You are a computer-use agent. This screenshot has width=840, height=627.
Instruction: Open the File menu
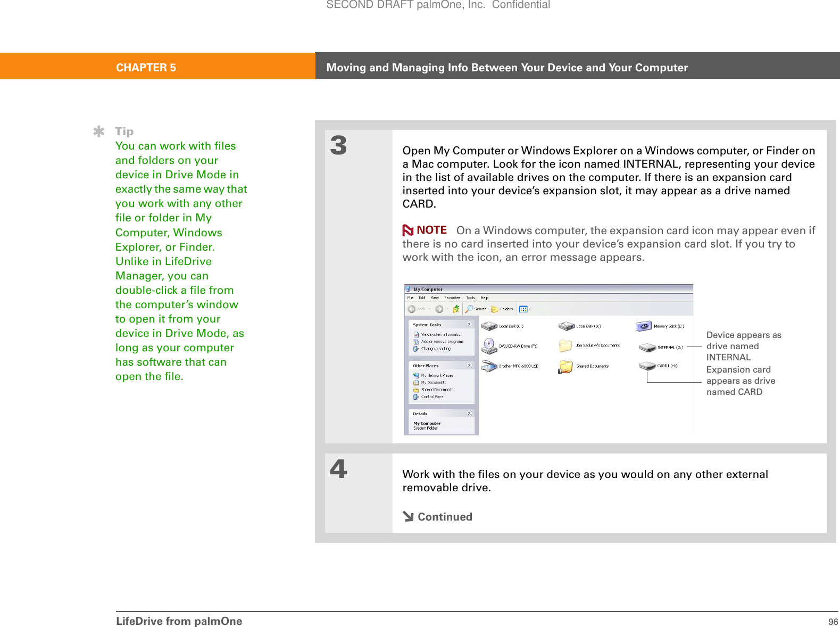click(411, 298)
